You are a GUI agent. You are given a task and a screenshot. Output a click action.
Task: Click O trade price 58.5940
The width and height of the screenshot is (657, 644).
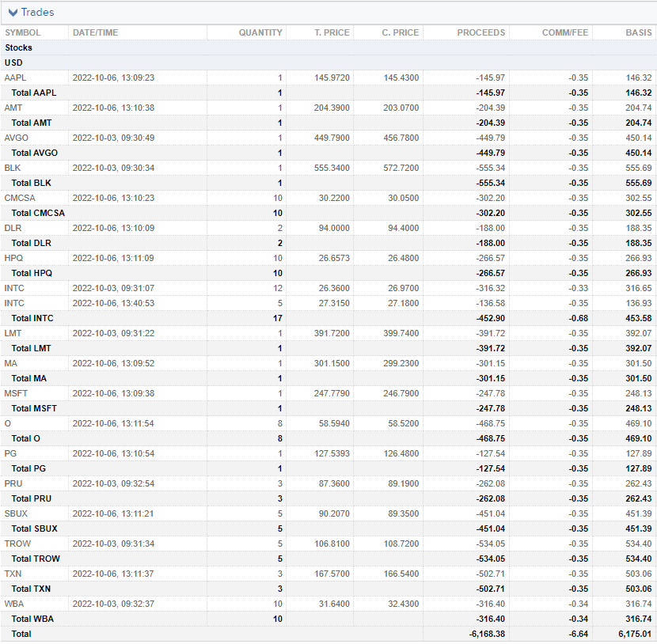click(x=334, y=425)
